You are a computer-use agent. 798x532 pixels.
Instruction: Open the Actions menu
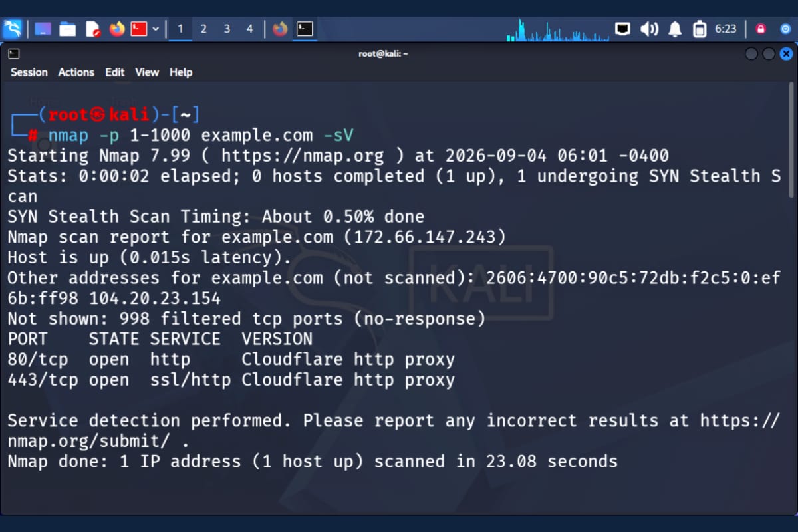tap(76, 72)
